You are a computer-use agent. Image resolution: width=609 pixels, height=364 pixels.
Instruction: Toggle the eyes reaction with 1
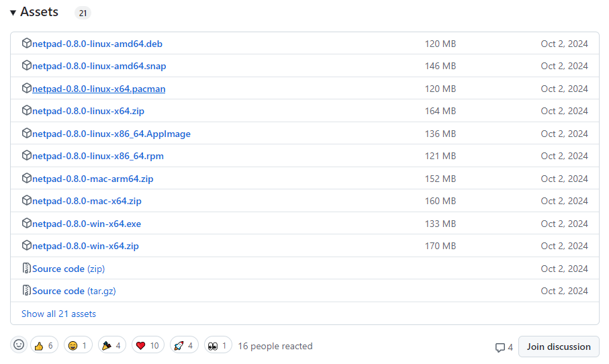point(218,345)
